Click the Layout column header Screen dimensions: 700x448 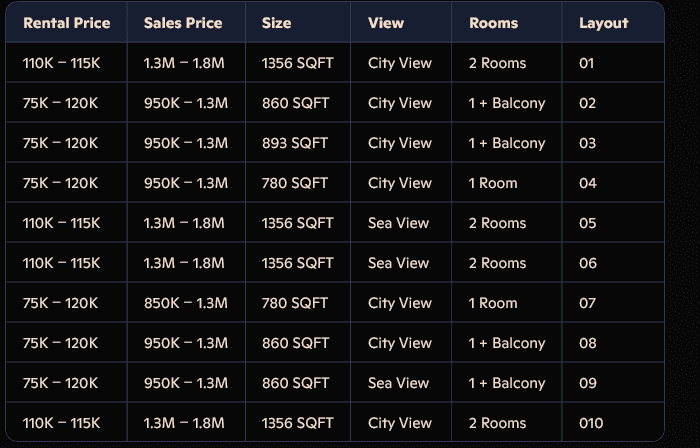[x=604, y=23]
